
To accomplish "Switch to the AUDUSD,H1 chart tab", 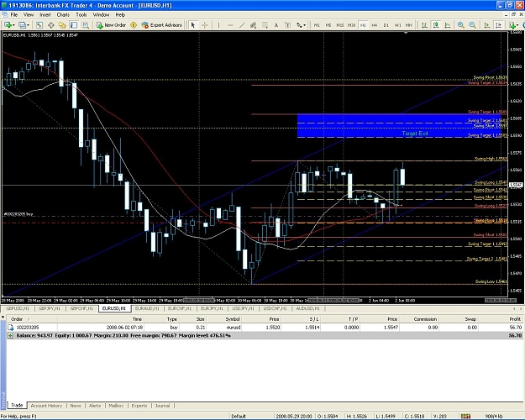I will [x=307, y=308].
